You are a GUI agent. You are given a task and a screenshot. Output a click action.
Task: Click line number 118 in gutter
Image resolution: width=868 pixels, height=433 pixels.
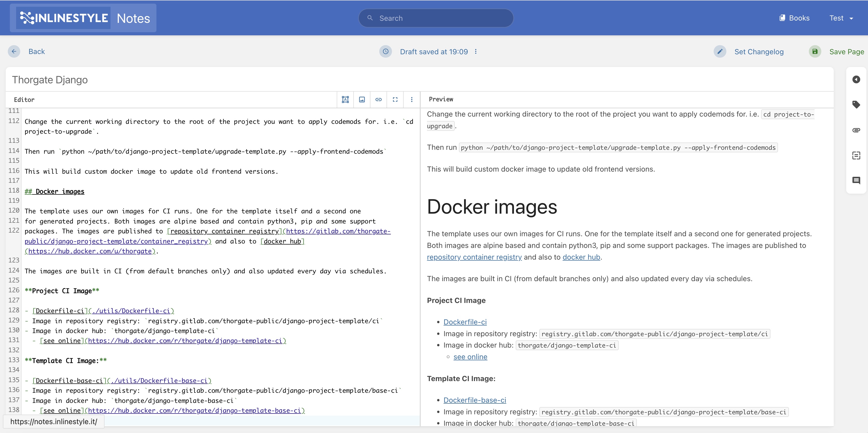(14, 191)
